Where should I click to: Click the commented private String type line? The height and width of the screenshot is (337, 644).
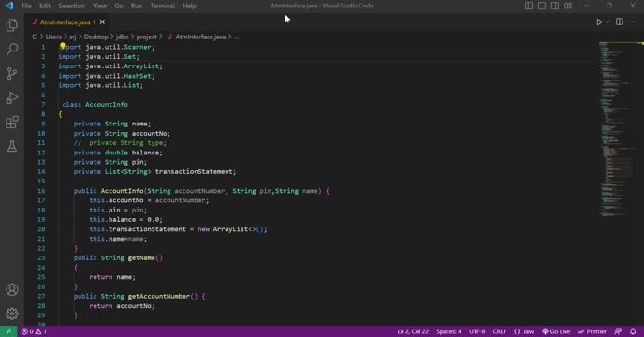(x=120, y=142)
